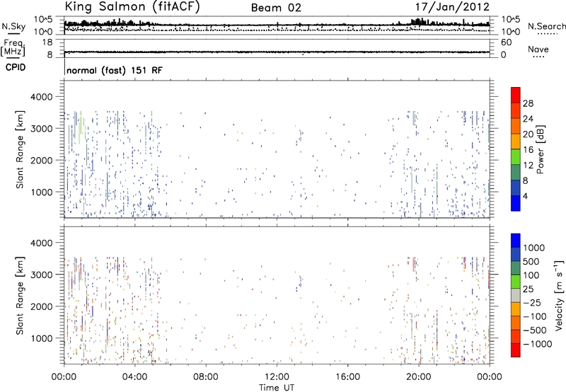The width and height of the screenshot is (566, 392).
Task: Select the CPID label
Action: 16,67
